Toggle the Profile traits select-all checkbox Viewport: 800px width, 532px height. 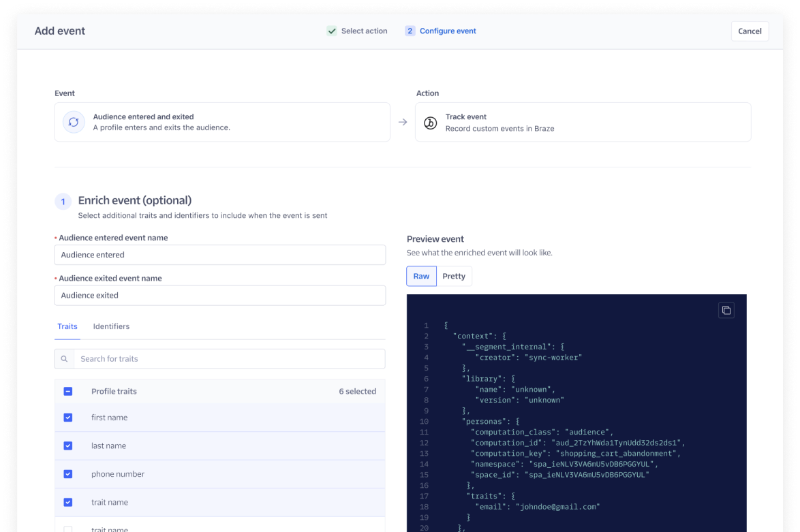pyautogui.click(x=68, y=391)
